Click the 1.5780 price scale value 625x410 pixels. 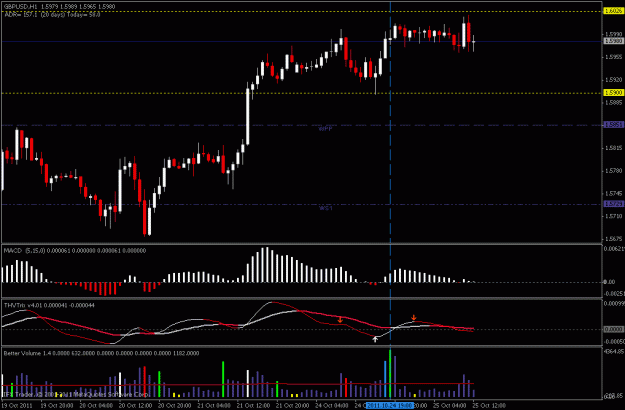(x=613, y=171)
